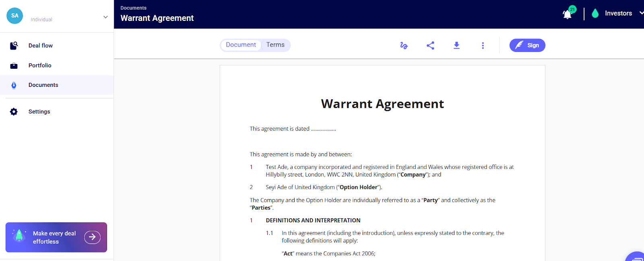Click the SA profile avatar
The width and height of the screenshot is (644, 261).
(15, 16)
